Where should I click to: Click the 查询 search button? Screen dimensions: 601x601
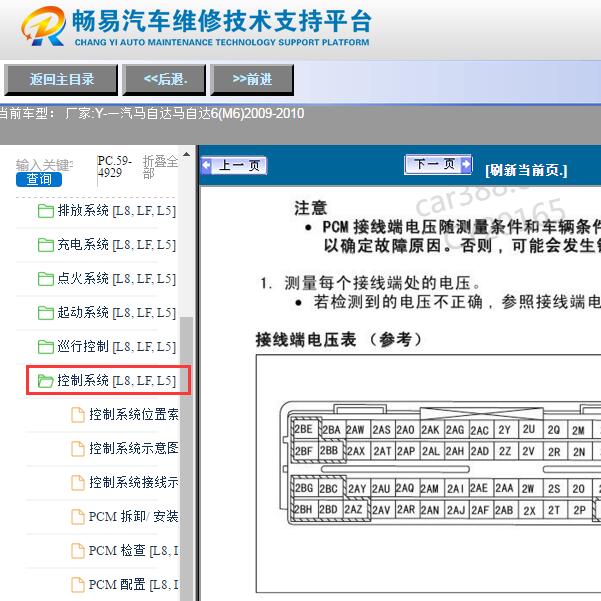tap(39, 179)
